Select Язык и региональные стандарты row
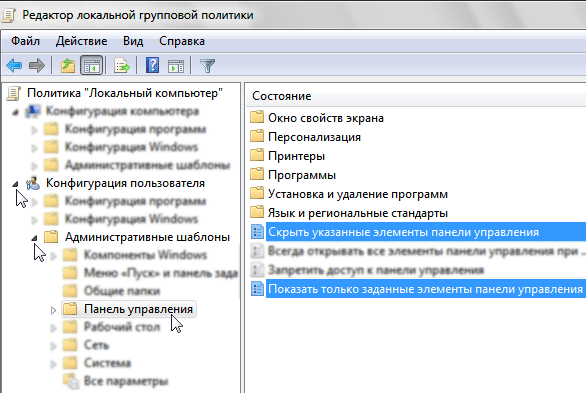 (x=358, y=213)
